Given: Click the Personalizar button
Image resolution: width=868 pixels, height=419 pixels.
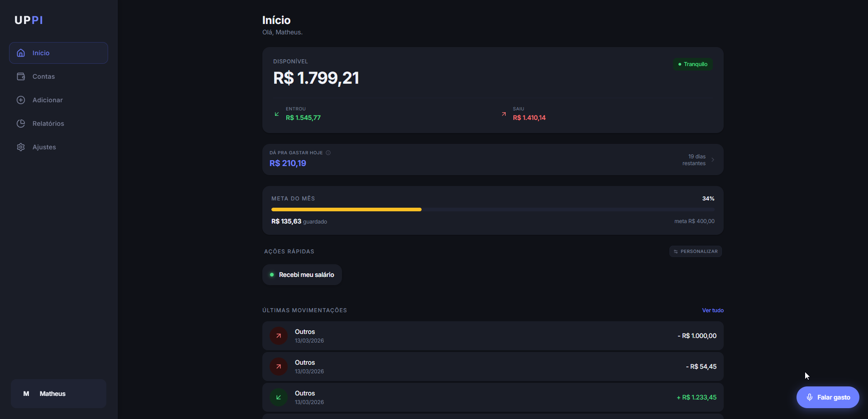Looking at the screenshot, I should pos(695,252).
